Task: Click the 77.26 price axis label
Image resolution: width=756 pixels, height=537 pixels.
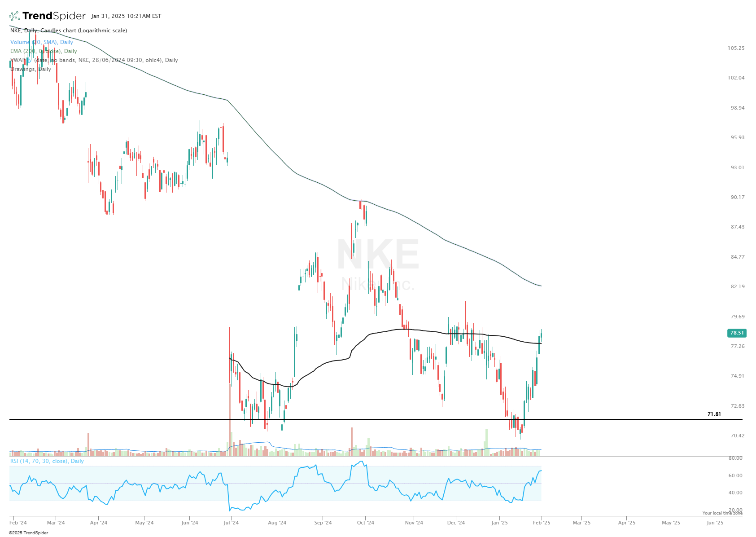Action: [x=738, y=346]
